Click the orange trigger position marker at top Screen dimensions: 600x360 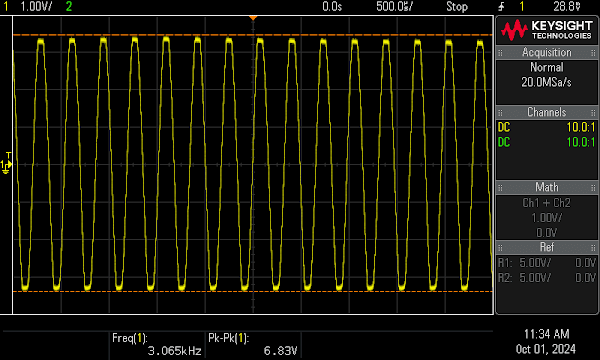pos(253,18)
